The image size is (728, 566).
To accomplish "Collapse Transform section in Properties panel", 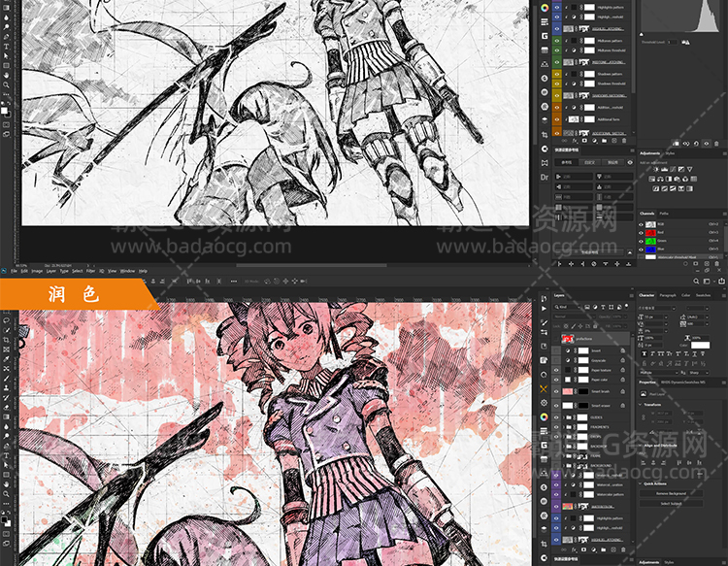I will tap(641, 405).
